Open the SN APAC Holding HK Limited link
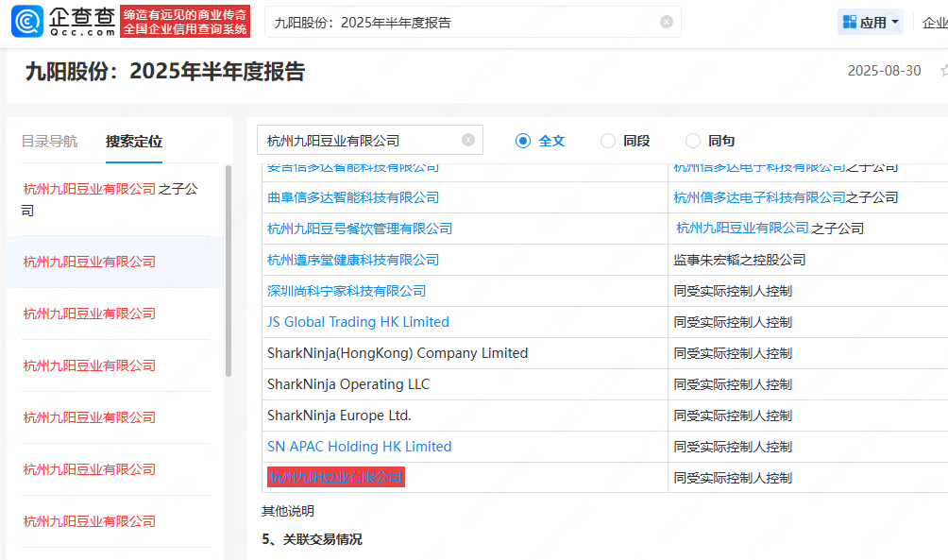 pyautogui.click(x=359, y=447)
